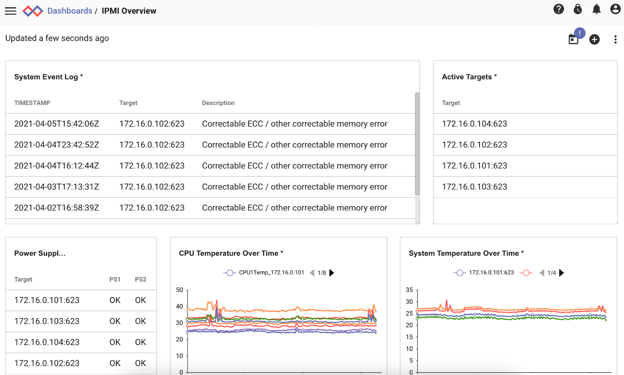624x375 pixels.
Task: Go to previous CPU legend page
Action: coord(312,273)
